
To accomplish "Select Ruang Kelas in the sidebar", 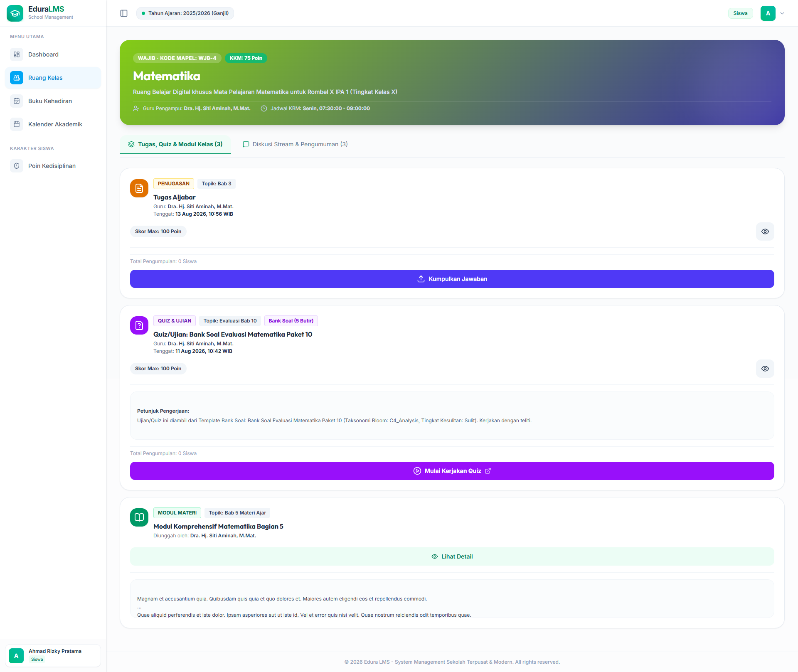I will coord(53,78).
